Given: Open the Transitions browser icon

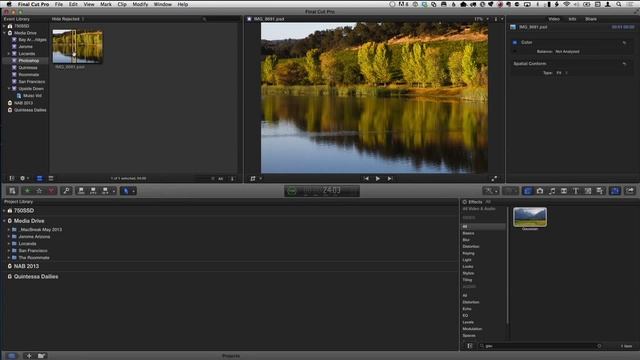Looking at the screenshot, I should [x=564, y=191].
